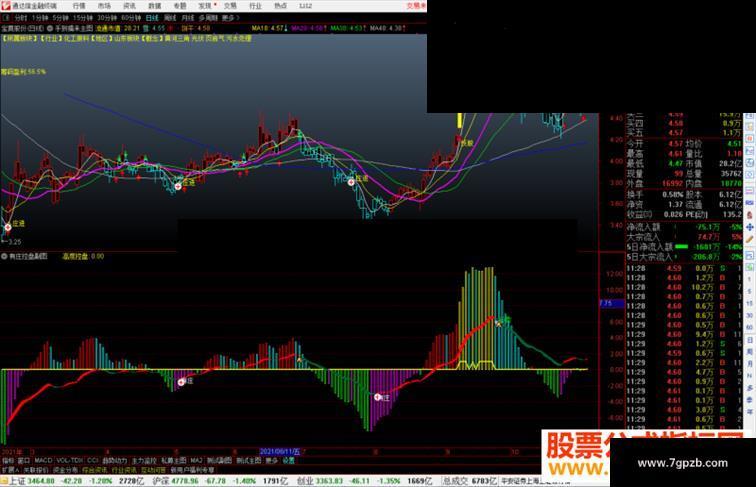This screenshot has height=487, width=756.
Task: Select the 日线 daily period tab
Action: 152,18
